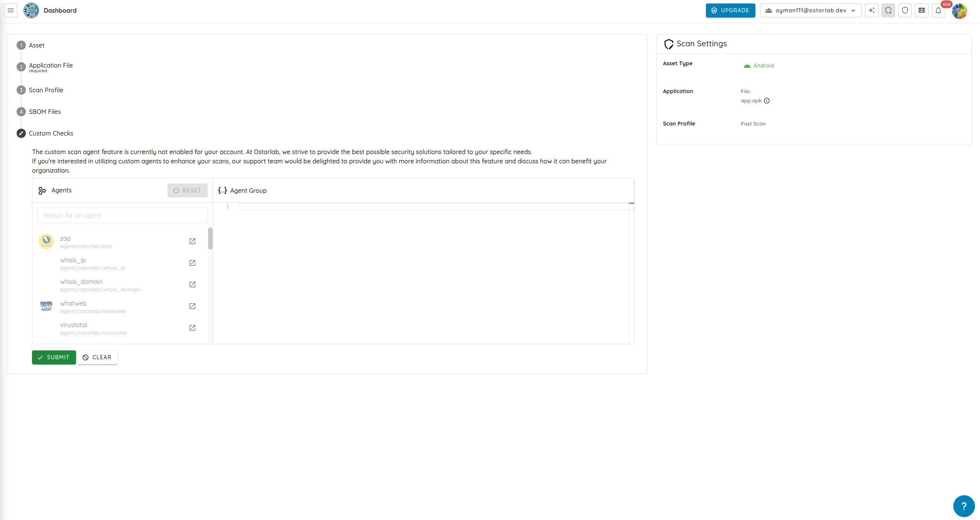980x520 pixels.
Task: Click the Ostorlab logo in the header
Action: tap(31, 10)
